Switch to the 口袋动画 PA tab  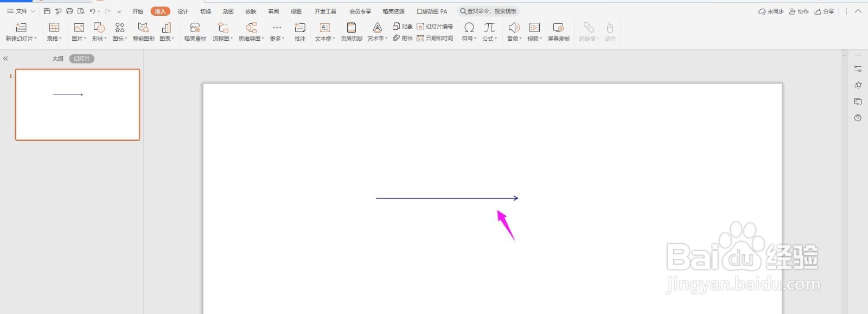[432, 11]
